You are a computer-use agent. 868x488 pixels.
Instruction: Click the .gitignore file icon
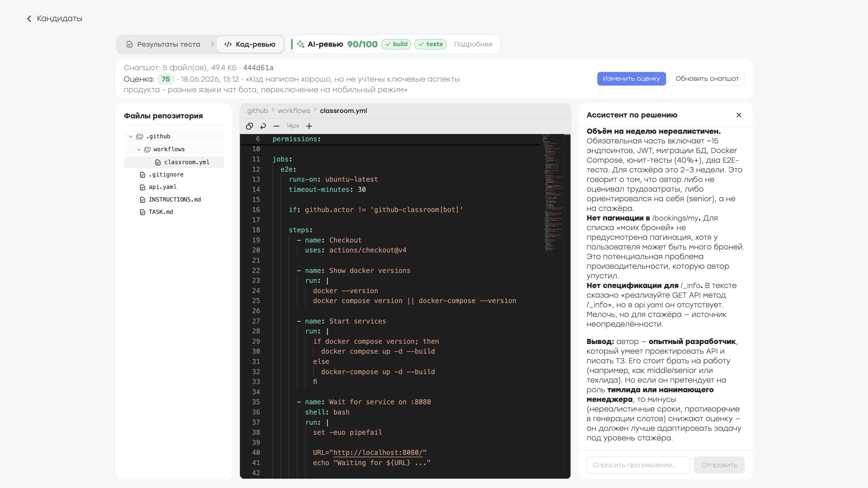click(x=143, y=175)
